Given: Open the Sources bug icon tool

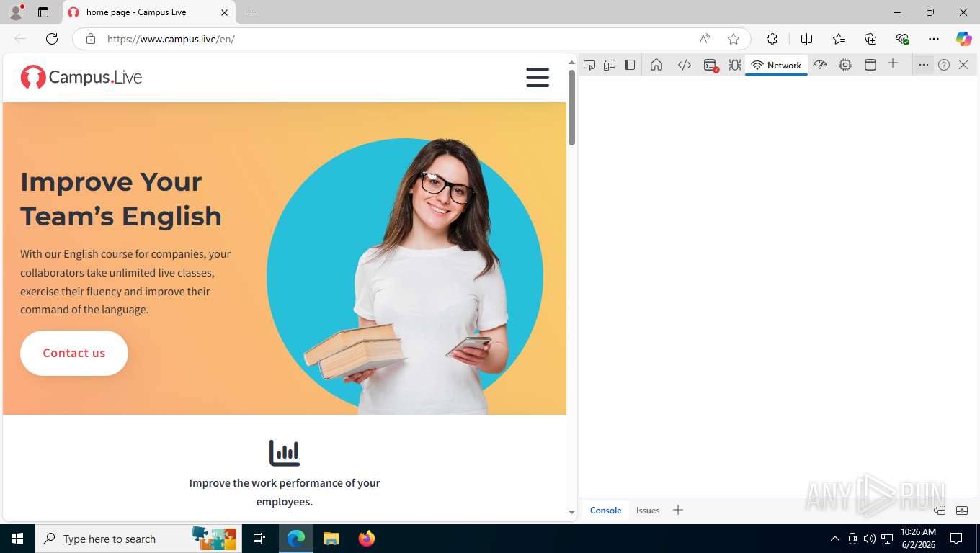Looking at the screenshot, I should (734, 65).
